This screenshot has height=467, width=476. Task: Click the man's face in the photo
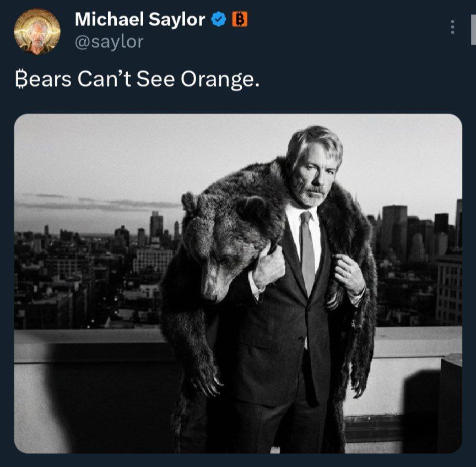[x=314, y=171]
